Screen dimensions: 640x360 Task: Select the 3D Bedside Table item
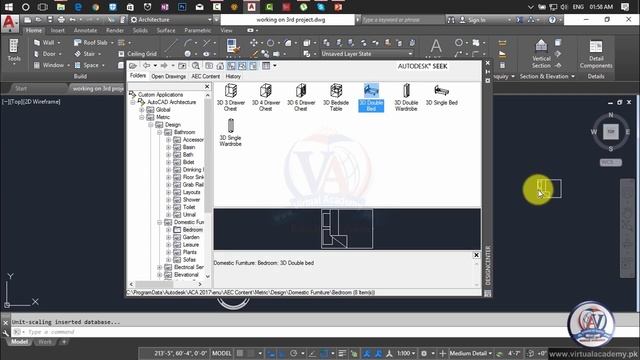click(336, 97)
